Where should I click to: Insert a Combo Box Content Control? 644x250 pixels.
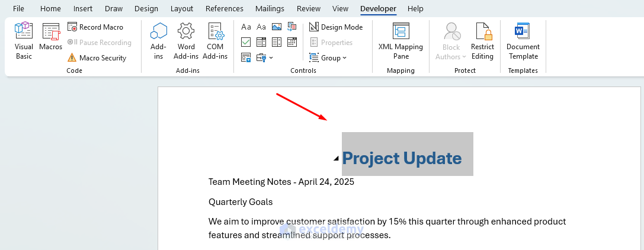click(261, 42)
